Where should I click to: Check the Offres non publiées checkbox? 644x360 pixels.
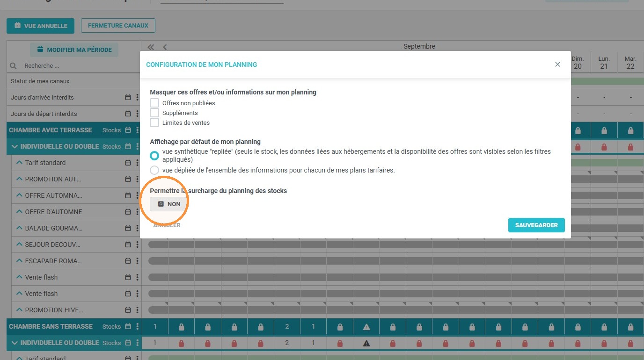pyautogui.click(x=154, y=103)
